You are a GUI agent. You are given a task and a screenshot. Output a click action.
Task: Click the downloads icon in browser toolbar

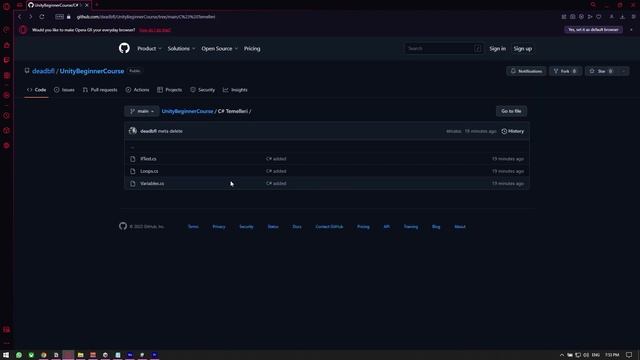pyautogui.click(x=622, y=17)
